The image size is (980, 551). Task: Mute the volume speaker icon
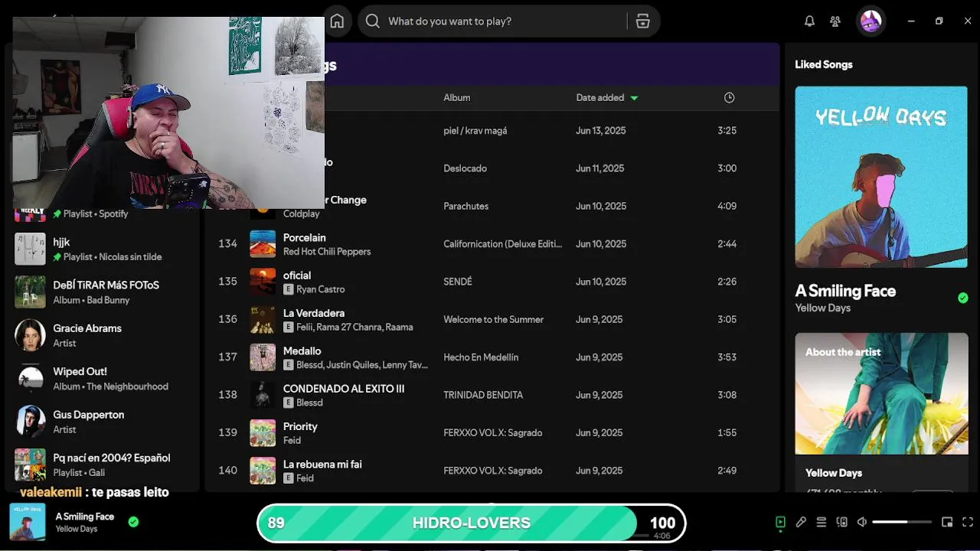(x=862, y=522)
